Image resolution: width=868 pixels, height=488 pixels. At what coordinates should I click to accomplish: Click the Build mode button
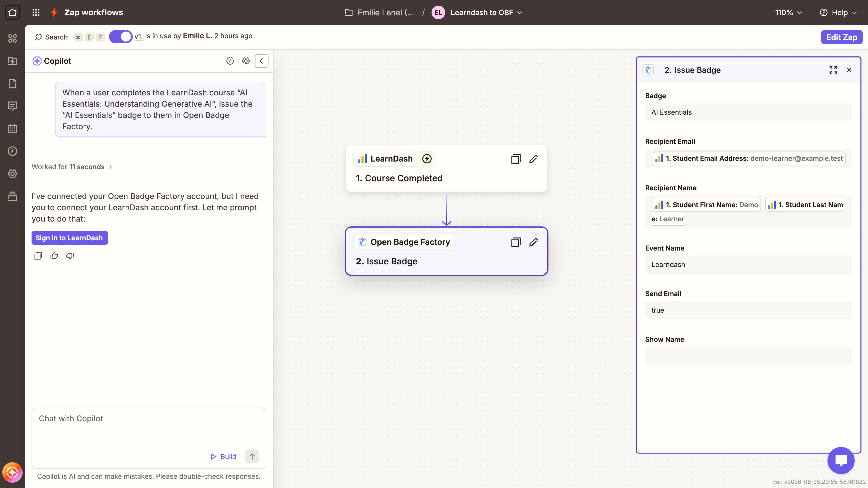223,457
